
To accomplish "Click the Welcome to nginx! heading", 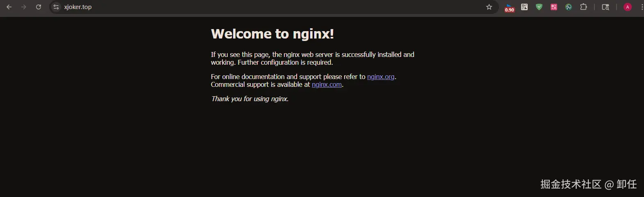I will (272, 34).
